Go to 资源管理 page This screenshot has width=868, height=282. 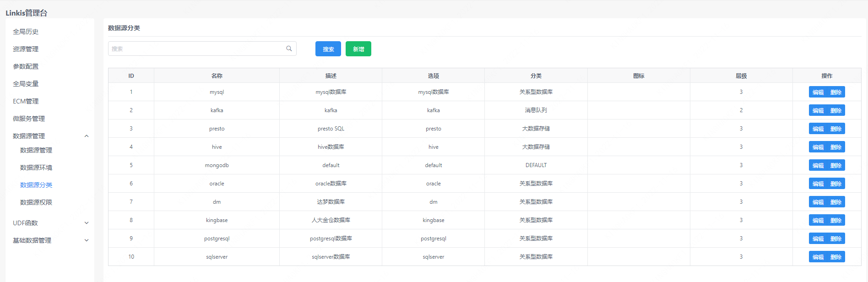tap(26, 49)
